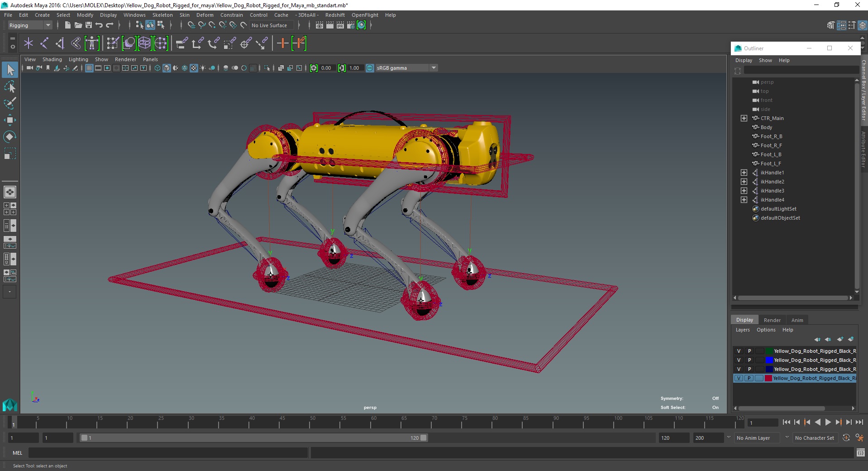Screen dimensions: 868x471
Task: Activate the Move tool
Action: (10, 120)
